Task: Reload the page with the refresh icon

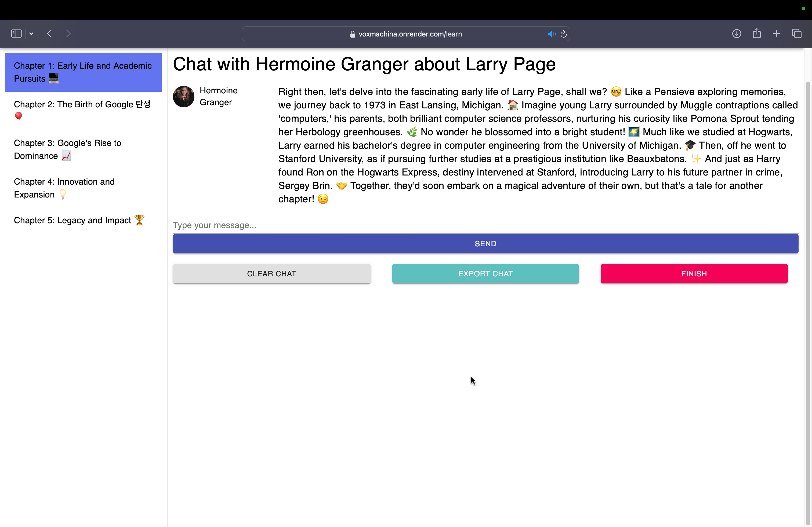Action: [x=564, y=34]
